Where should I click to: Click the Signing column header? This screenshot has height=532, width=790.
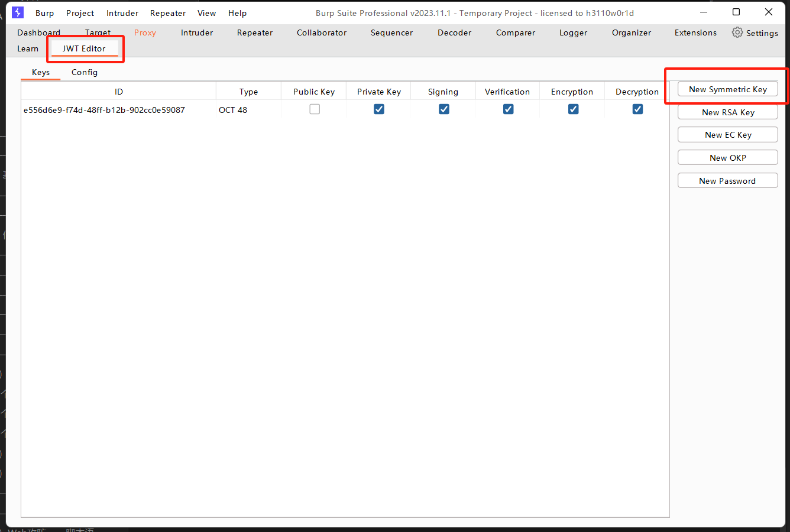click(443, 92)
